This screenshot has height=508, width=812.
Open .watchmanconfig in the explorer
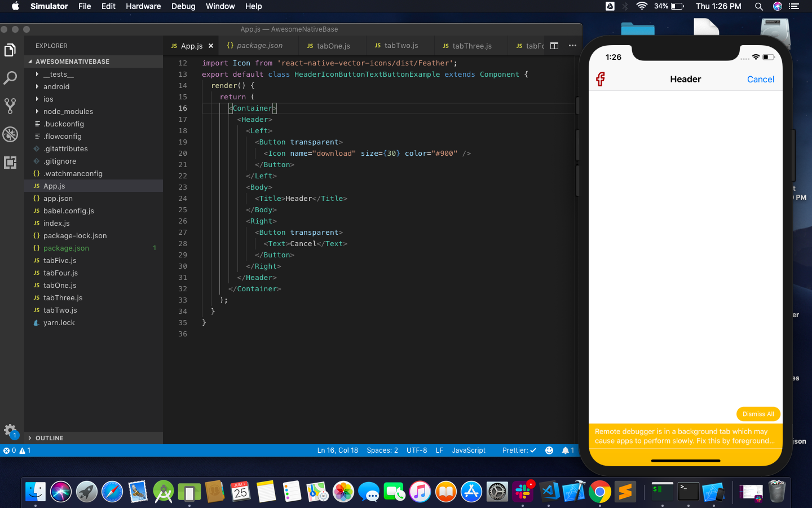(x=94, y=173)
